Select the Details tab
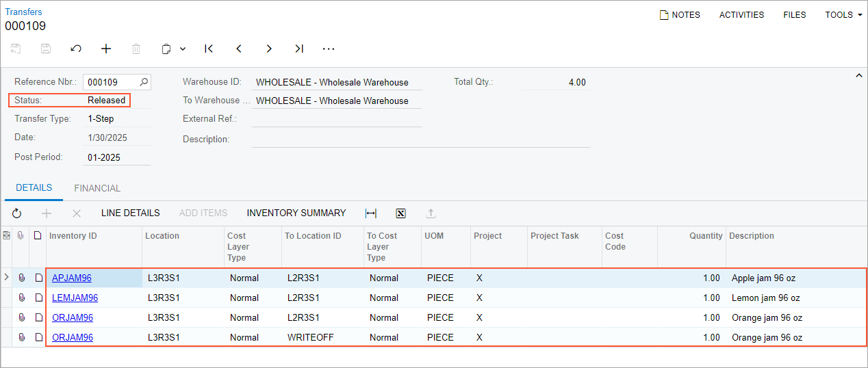 (x=34, y=188)
